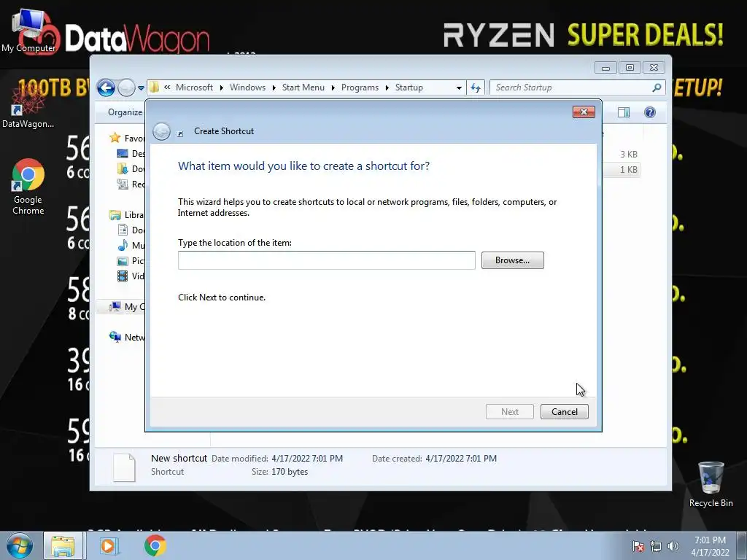Click the disabled Next button
The image size is (747, 560).
point(509,412)
